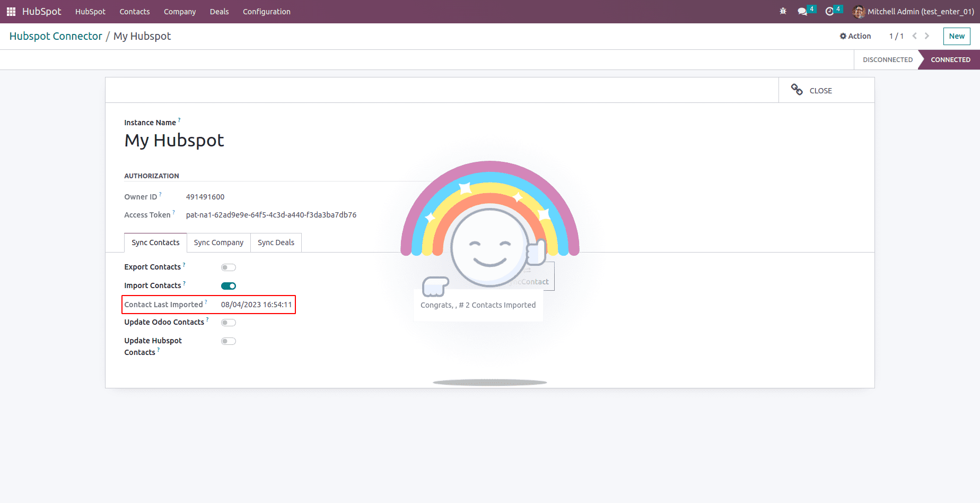Viewport: 980px width, 503px height.
Task: Go to next record arrow
Action: pyautogui.click(x=927, y=36)
